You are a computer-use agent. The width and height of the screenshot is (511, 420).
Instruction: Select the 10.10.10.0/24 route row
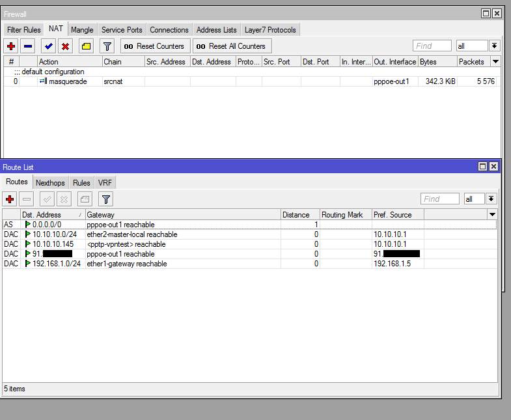[249, 234]
